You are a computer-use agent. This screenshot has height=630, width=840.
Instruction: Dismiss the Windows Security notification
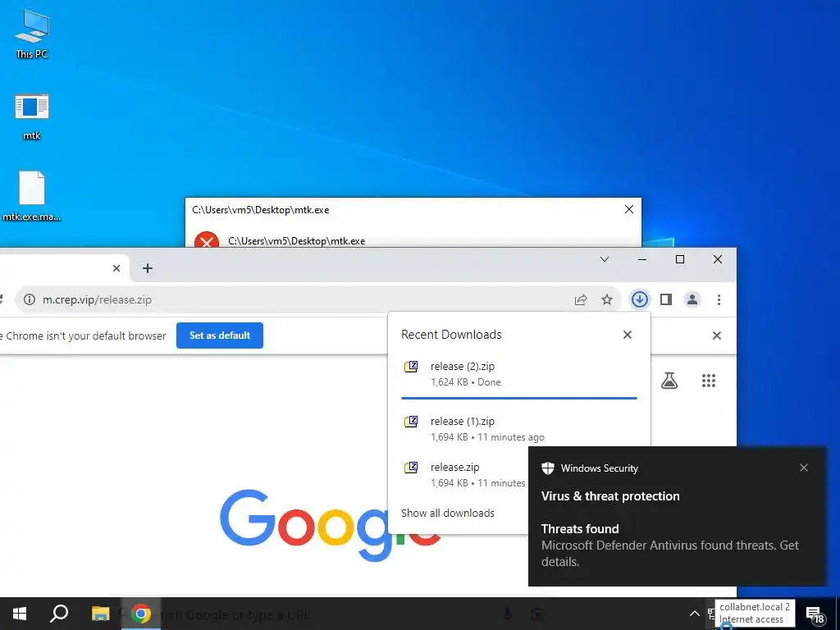click(804, 468)
